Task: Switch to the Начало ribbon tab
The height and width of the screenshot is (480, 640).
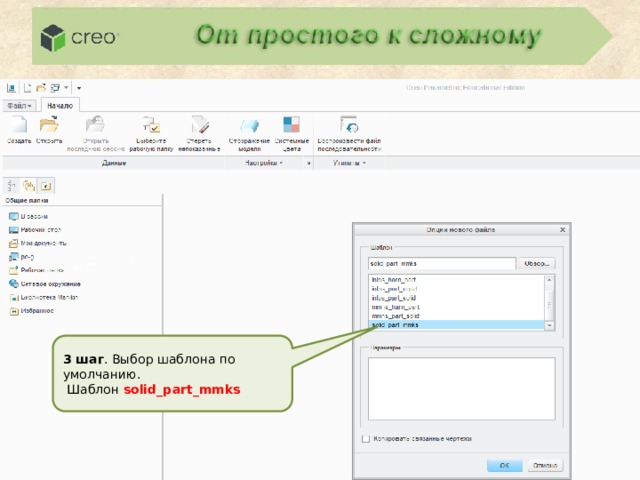Action: point(60,106)
